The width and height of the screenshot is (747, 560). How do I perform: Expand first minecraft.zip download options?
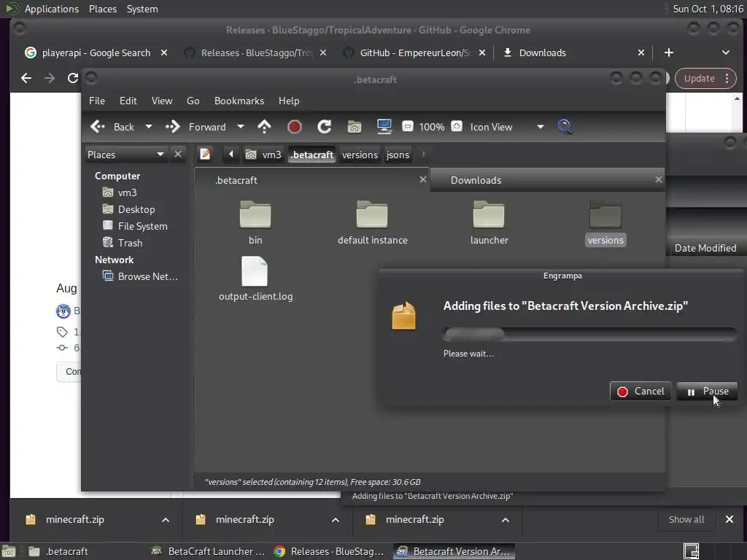166,519
